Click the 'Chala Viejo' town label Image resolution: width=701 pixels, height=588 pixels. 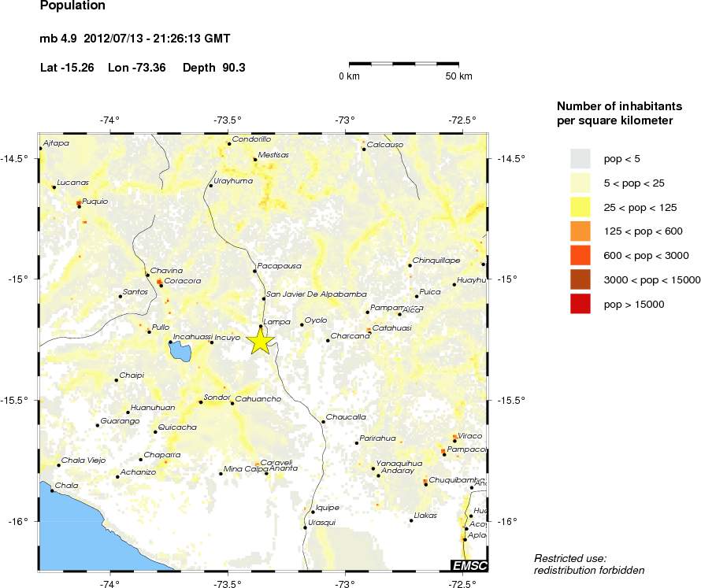(83, 460)
